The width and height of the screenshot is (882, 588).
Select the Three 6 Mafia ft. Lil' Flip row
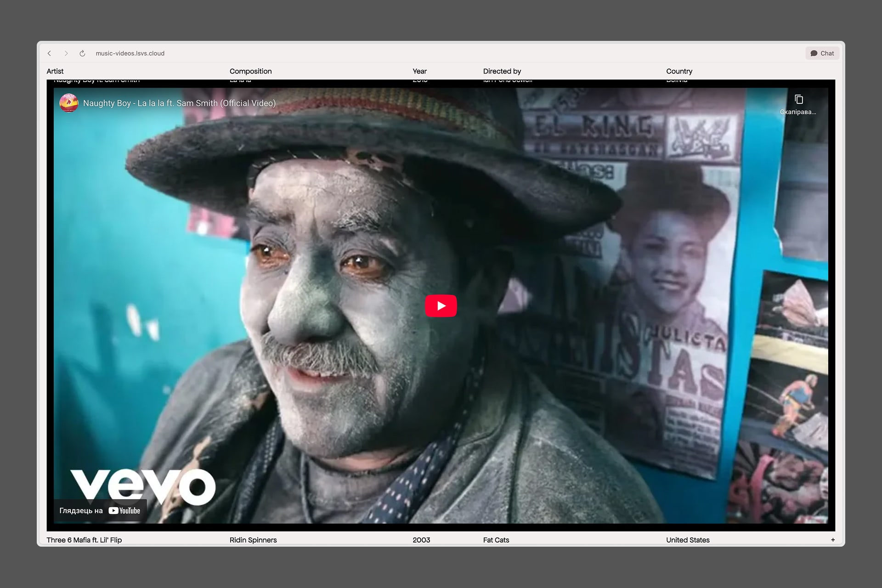(84, 540)
